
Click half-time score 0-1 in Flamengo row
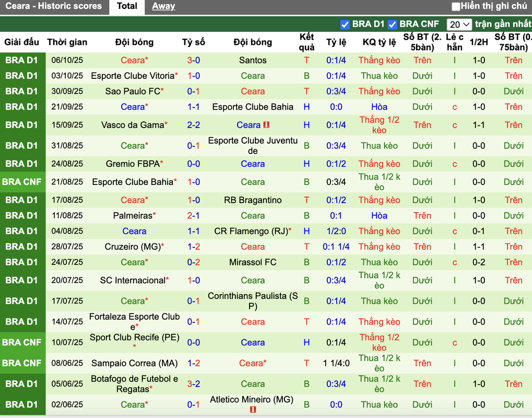[x=479, y=231]
